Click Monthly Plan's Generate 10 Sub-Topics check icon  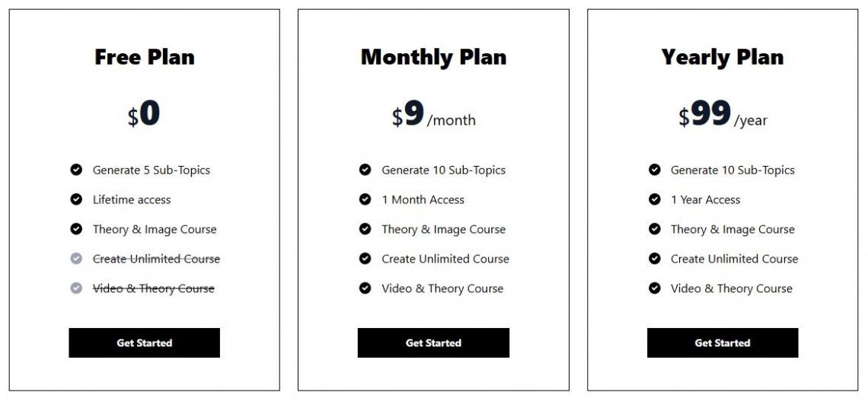click(365, 170)
